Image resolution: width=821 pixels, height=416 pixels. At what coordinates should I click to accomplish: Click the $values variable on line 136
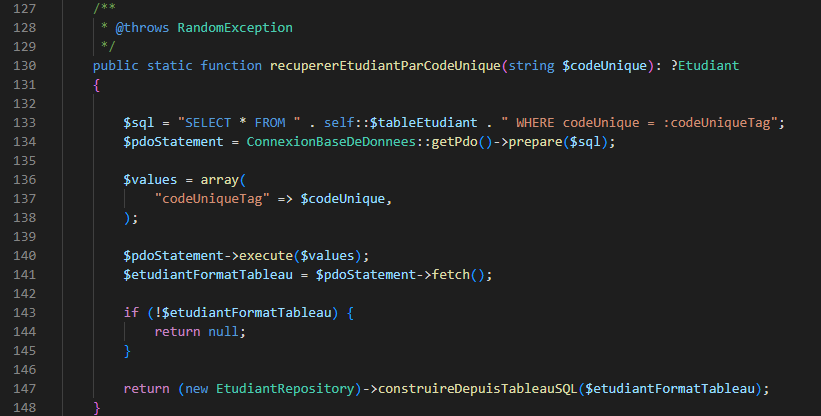150,180
